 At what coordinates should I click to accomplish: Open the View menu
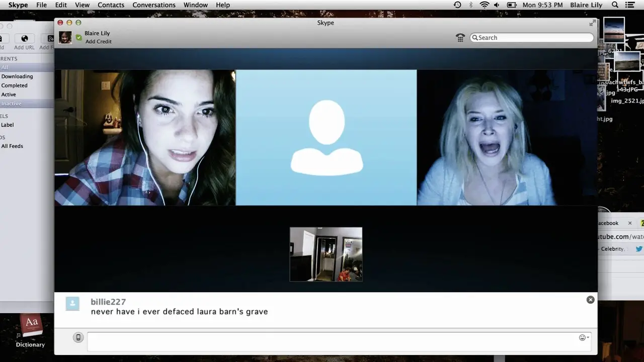tap(82, 5)
